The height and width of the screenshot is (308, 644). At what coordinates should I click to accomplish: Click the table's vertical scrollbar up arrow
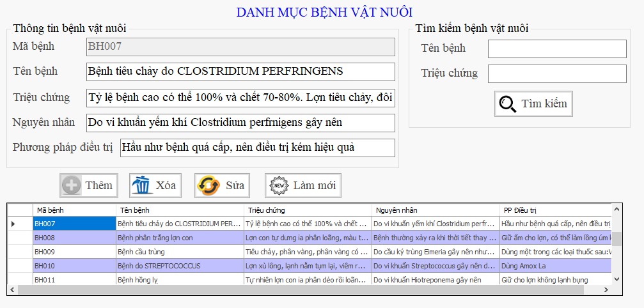[617, 209]
